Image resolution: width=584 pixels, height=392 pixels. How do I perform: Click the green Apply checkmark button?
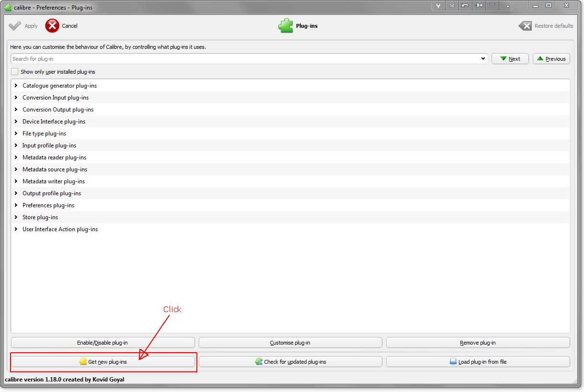(x=23, y=26)
